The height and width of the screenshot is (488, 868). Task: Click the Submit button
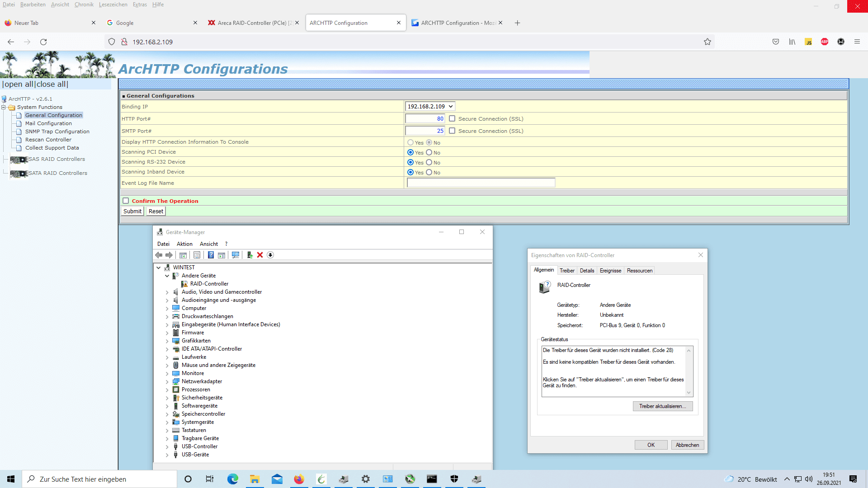pyautogui.click(x=132, y=211)
